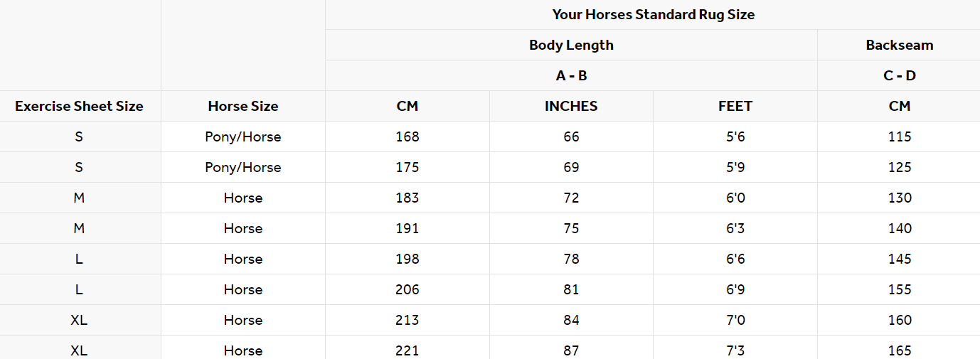980x359 pixels.
Task: Click the 115 backseam cell
Action: [899, 136]
